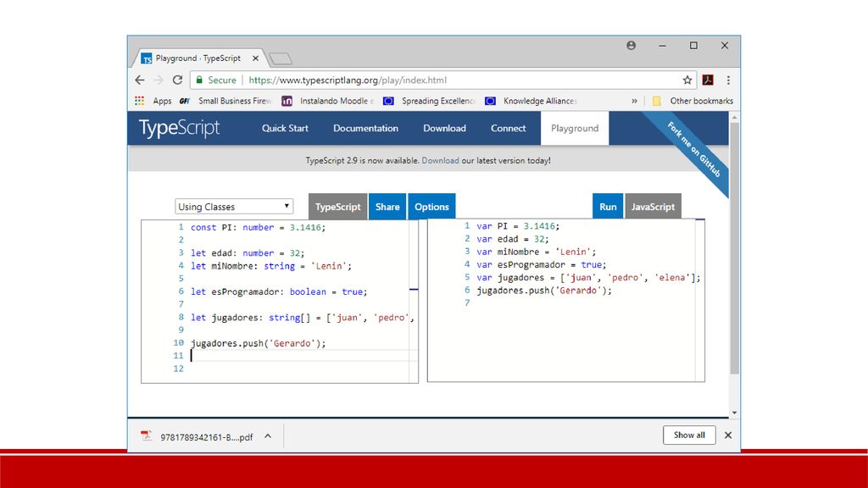Click the JavaScript output tab button

pyautogui.click(x=654, y=207)
